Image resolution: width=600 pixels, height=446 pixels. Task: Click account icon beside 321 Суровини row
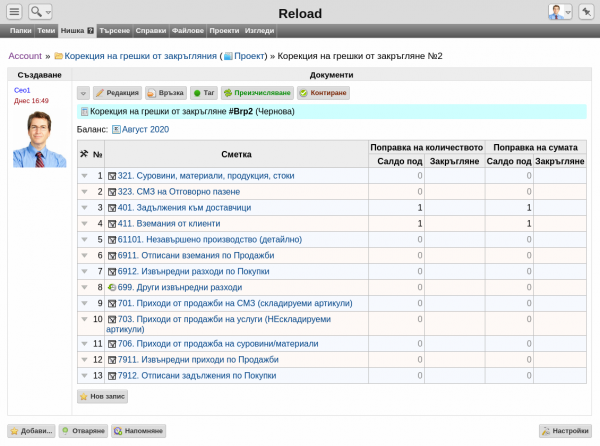pyautogui.click(x=111, y=176)
